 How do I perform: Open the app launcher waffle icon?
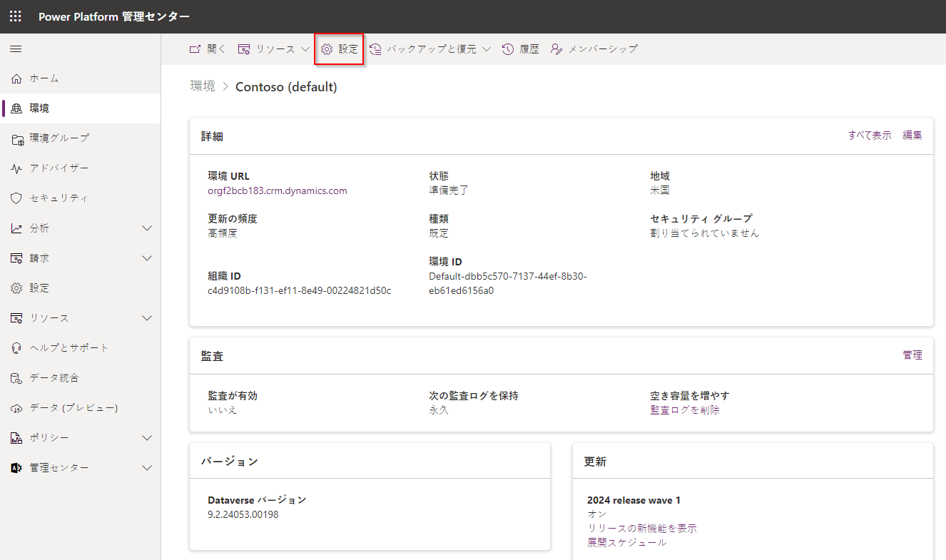[16, 16]
